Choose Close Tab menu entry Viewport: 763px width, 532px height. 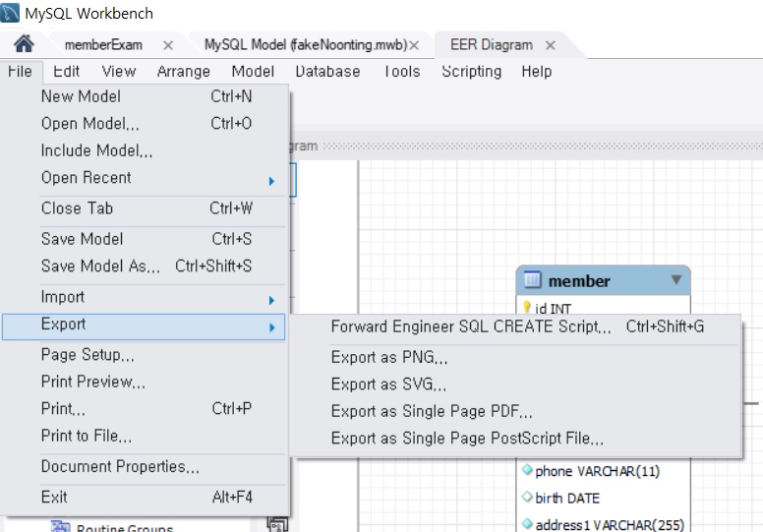coord(144,208)
